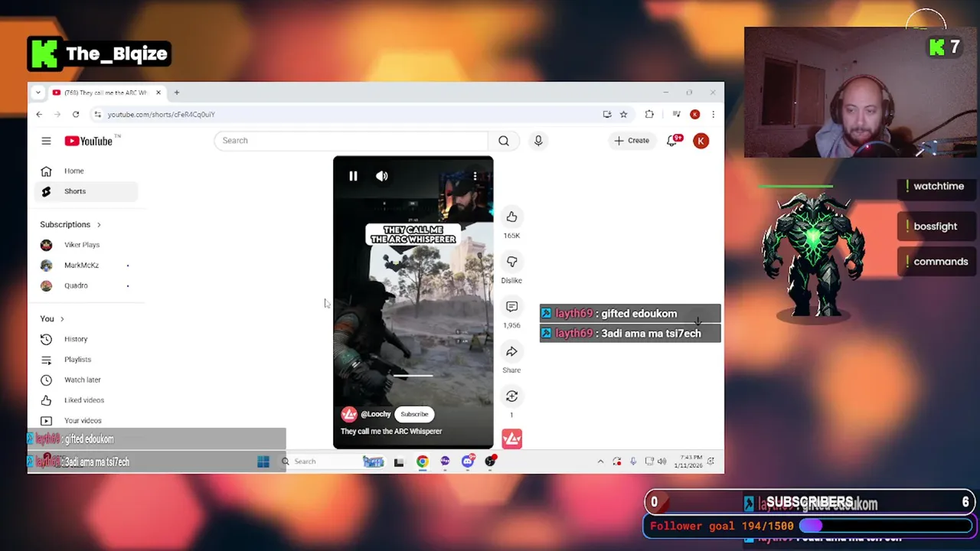
Task: Click 'They call me the ARC Whisperer' title
Action: [391, 432]
